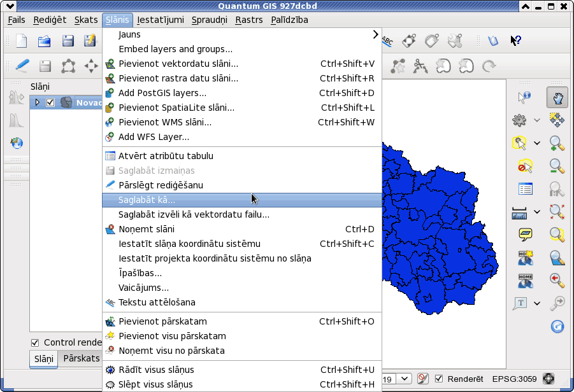Toggle visibility checkbox of Novadi layer

click(50, 102)
